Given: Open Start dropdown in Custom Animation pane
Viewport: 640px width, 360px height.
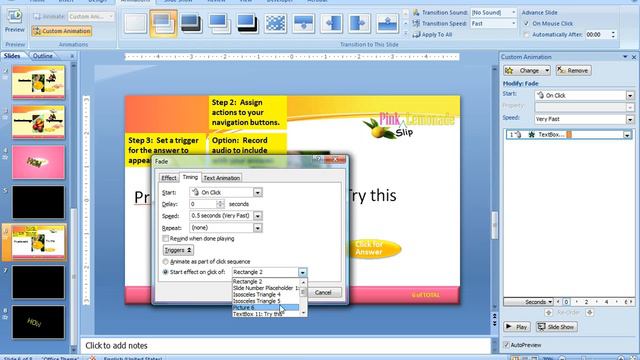Looking at the screenshot, I should [630, 96].
